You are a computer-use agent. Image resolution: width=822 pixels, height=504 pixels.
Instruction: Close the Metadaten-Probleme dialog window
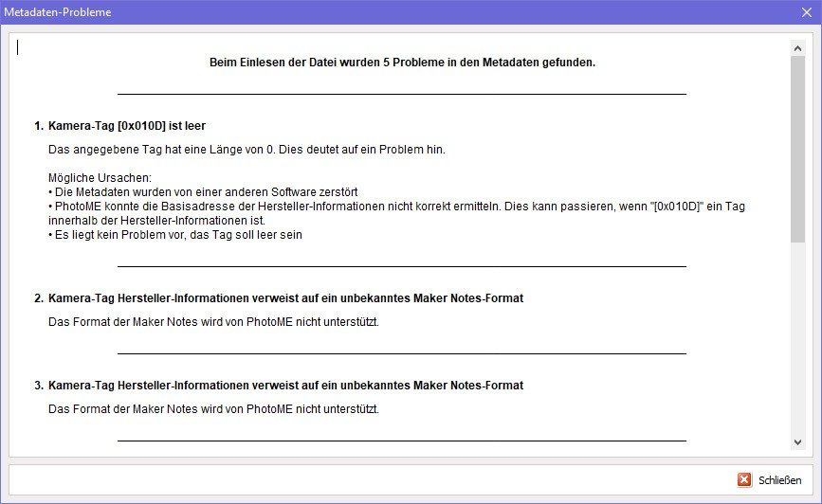pos(807,12)
